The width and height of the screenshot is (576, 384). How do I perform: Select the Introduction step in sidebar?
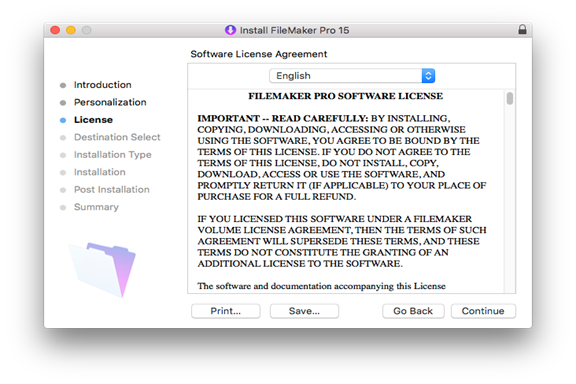pyautogui.click(x=102, y=85)
